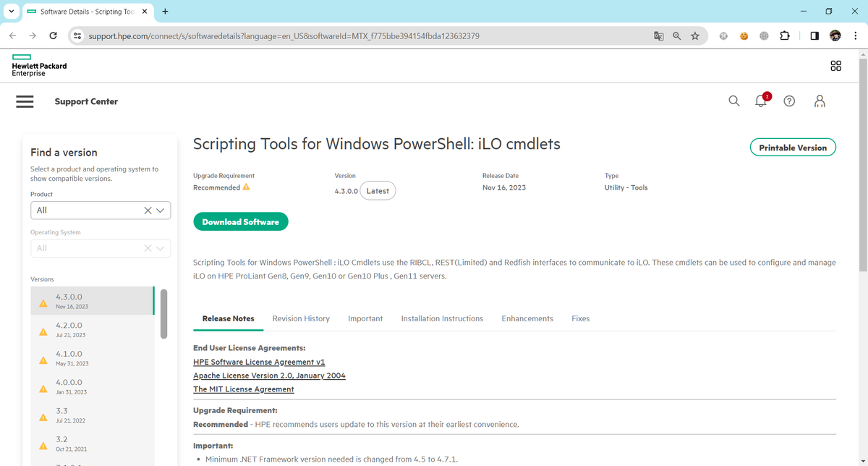868x466 pixels.
Task: Open Apache License Version 2.0 link
Action: tap(269, 376)
